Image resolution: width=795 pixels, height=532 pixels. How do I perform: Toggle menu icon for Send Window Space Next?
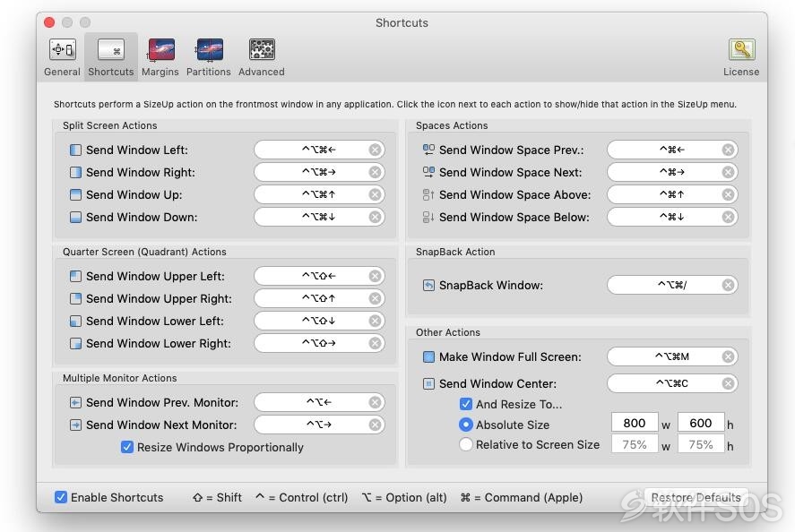(x=428, y=172)
